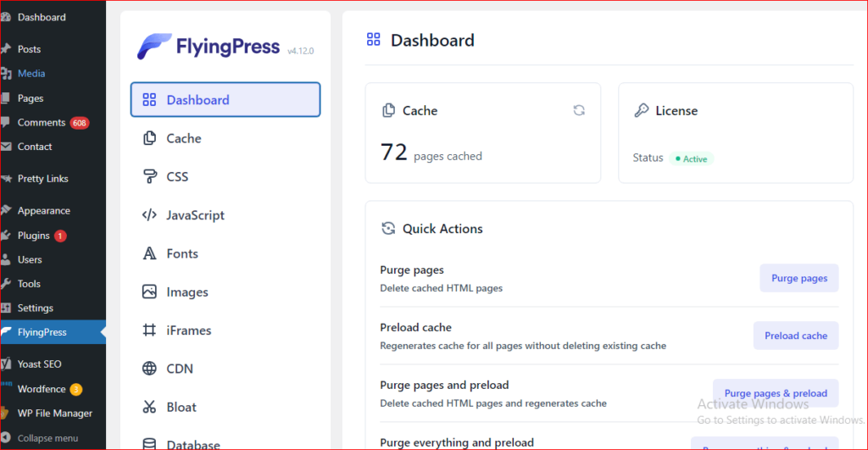This screenshot has height=450, width=868.
Task: Open the Cache settings section
Action: [x=225, y=138]
